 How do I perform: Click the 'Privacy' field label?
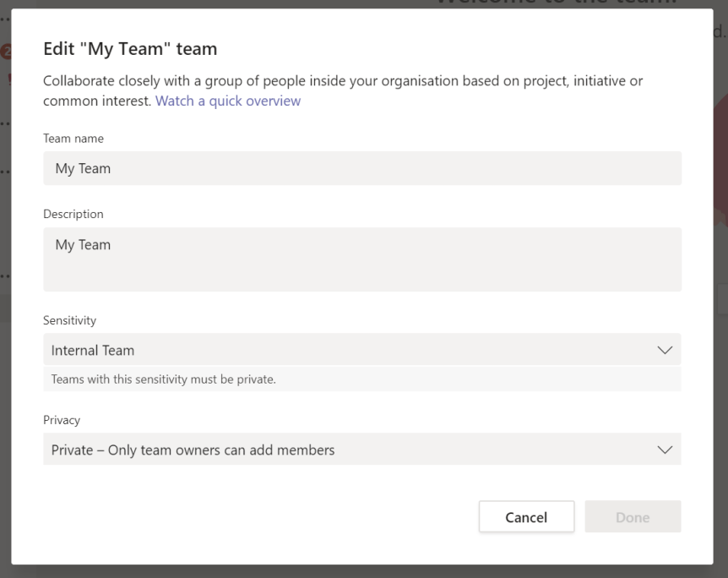tap(62, 420)
